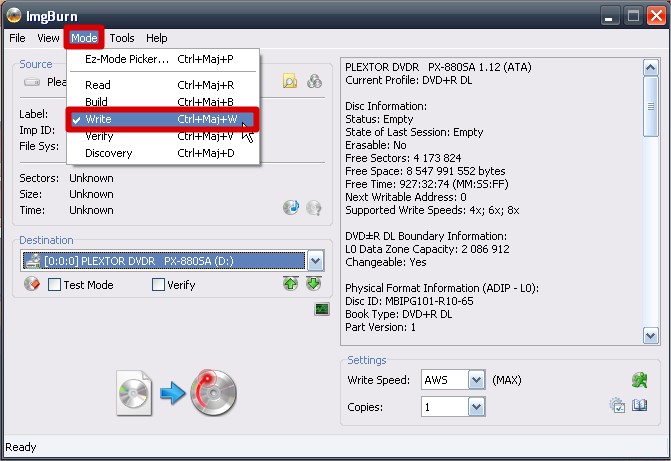
Task: Open the Write Speed dropdown
Action: tap(476, 380)
